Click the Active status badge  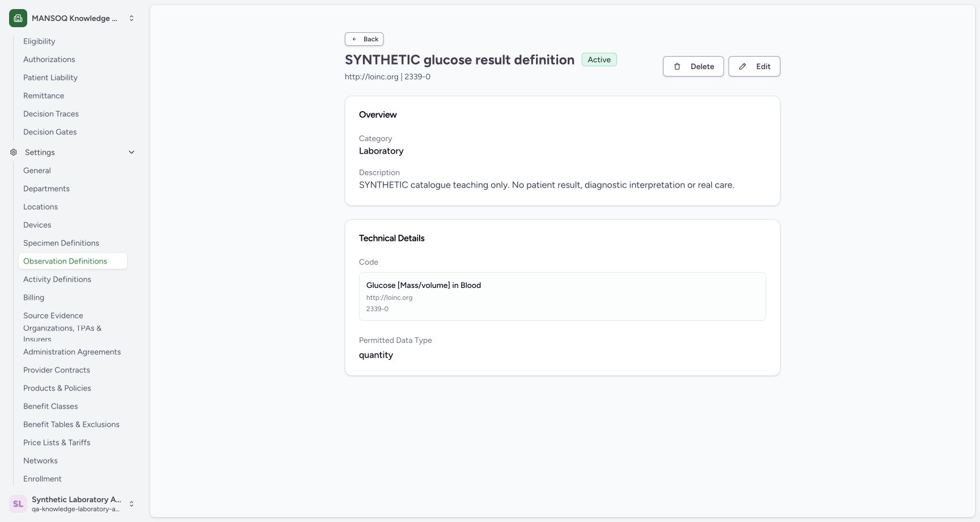pyautogui.click(x=599, y=60)
